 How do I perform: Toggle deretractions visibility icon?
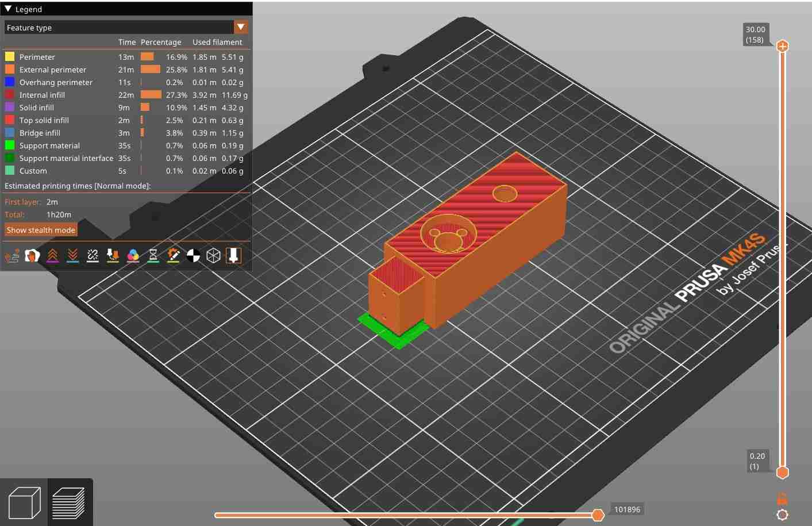tap(72, 255)
